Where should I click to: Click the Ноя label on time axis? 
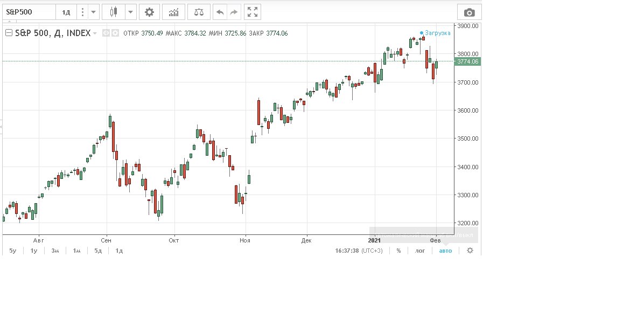(x=245, y=240)
